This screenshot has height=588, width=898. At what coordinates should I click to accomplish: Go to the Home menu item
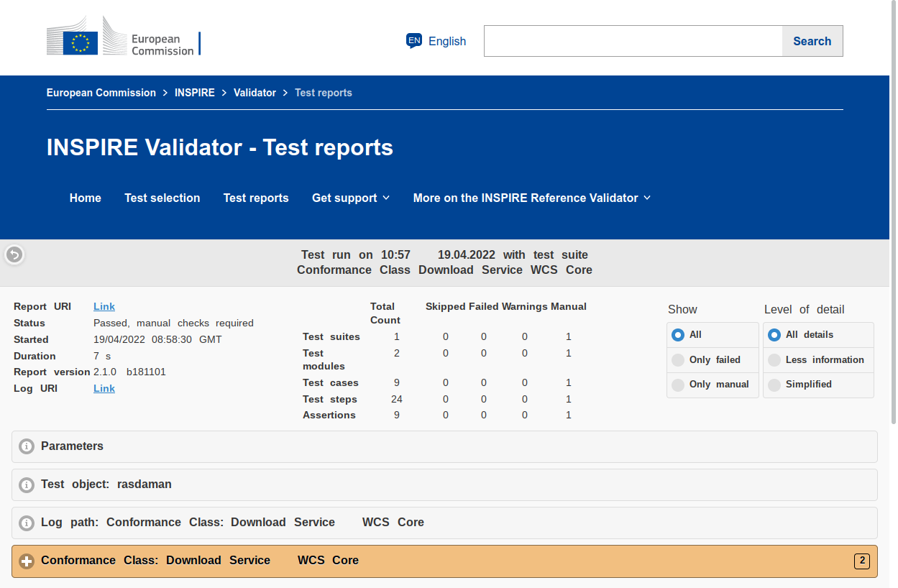(x=86, y=198)
